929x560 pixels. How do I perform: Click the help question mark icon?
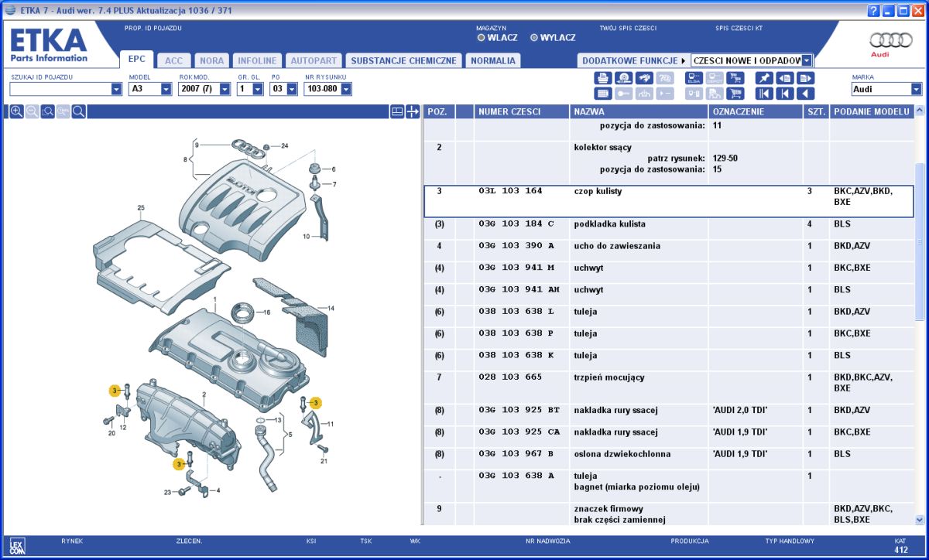tap(874, 10)
